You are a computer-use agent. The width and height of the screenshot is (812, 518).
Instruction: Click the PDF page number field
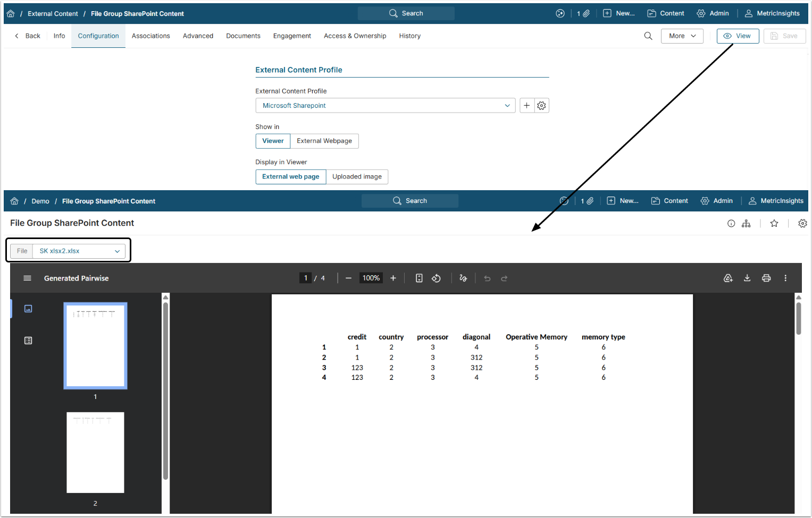[306, 278]
